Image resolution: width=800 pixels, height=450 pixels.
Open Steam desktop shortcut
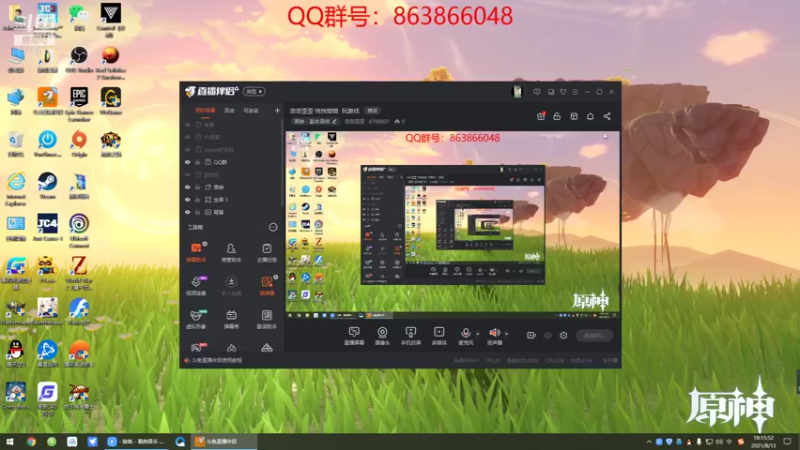47,185
